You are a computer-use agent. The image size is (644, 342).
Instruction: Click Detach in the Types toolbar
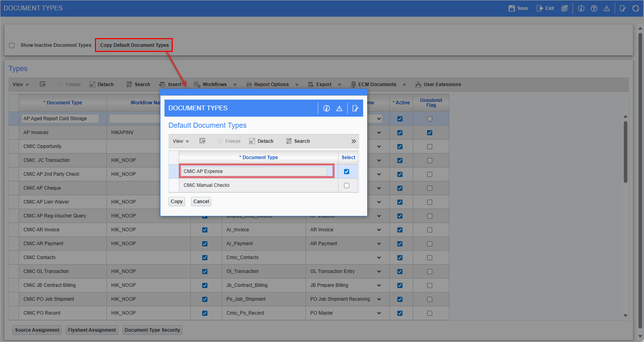coord(102,85)
